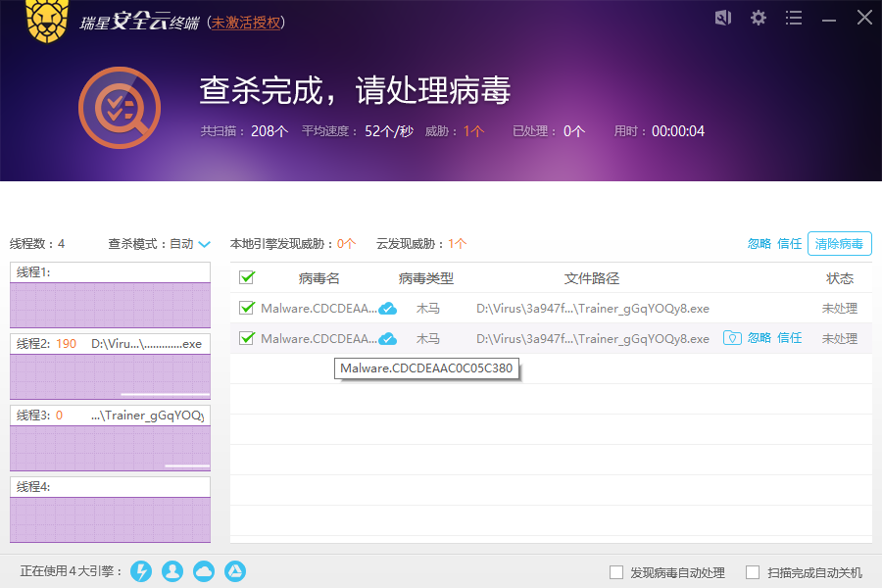Click the 状态 column header
The width and height of the screenshot is (882, 588).
pos(840,278)
